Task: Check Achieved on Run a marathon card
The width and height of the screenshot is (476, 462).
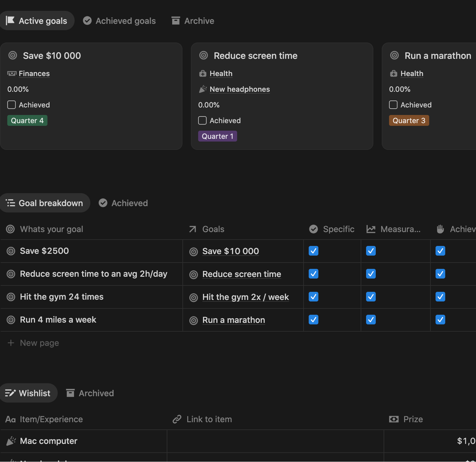Action: (393, 105)
